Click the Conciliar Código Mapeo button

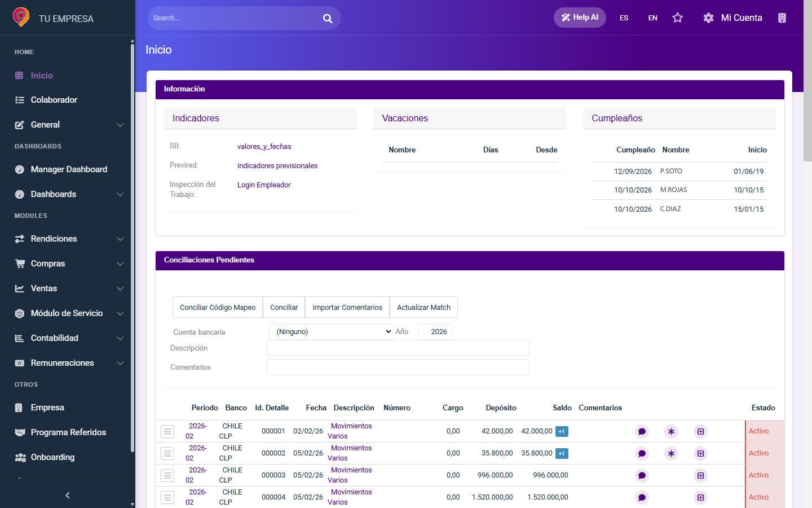(x=218, y=307)
